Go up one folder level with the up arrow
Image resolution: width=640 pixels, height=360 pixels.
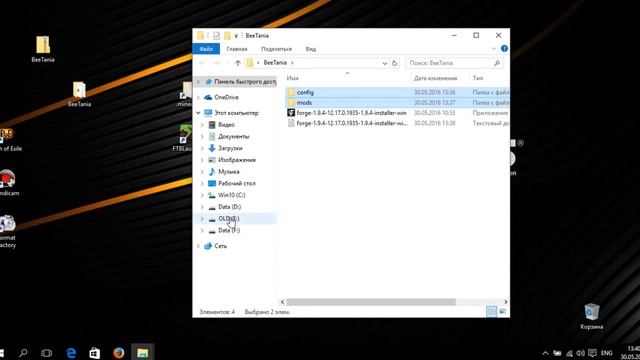pos(238,63)
